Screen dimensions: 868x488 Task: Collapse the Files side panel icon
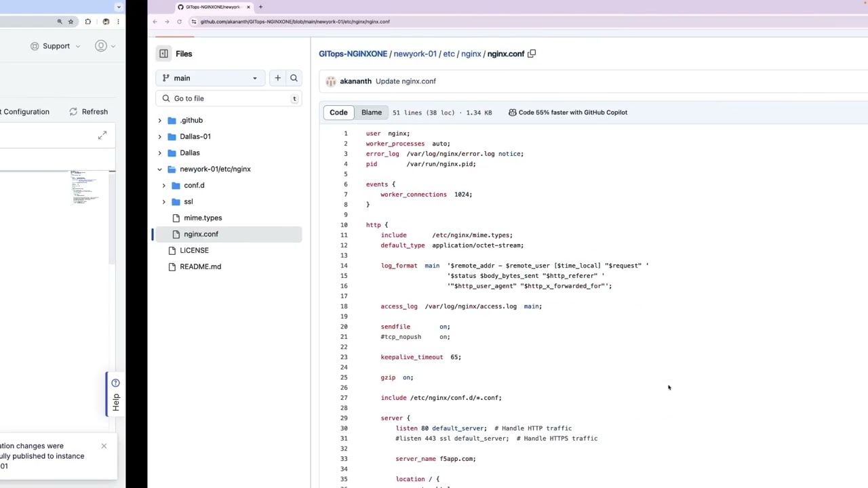coord(163,54)
